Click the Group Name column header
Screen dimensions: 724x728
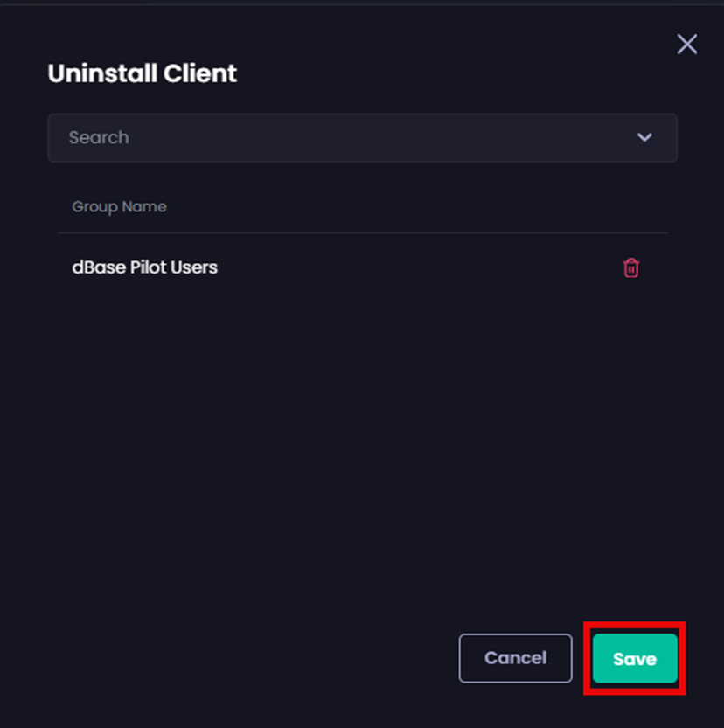click(x=119, y=206)
